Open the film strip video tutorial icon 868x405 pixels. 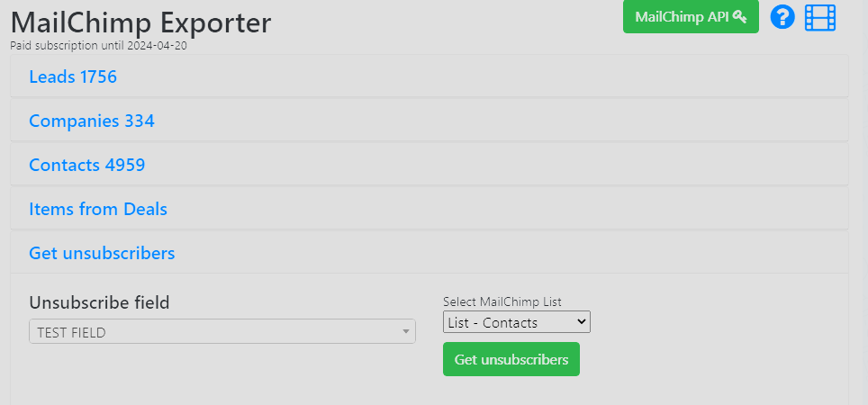[820, 17]
